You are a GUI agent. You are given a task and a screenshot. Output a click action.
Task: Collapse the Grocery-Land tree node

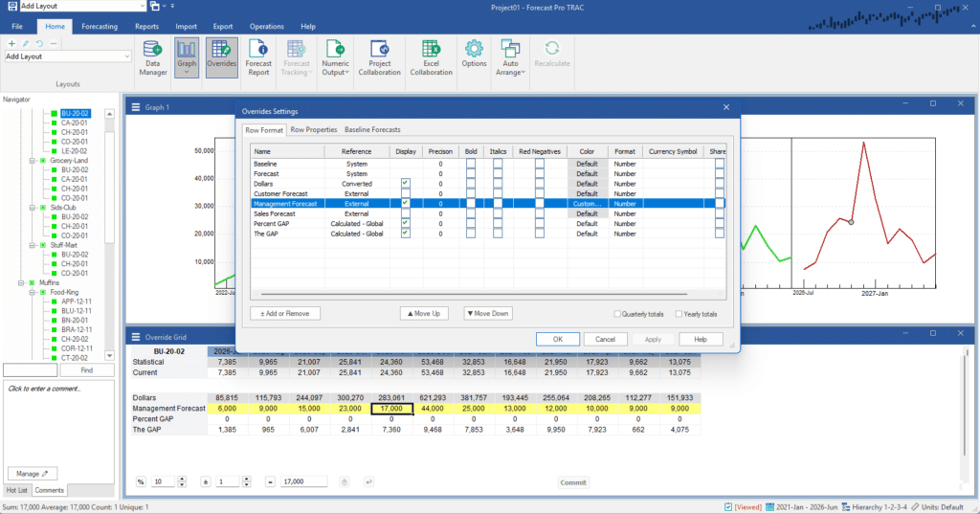point(32,161)
